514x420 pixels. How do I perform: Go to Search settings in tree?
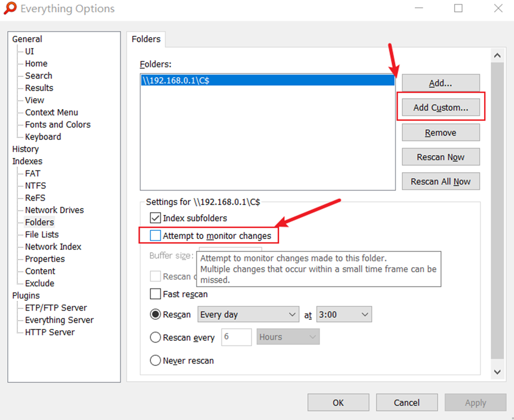click(39, 75)
